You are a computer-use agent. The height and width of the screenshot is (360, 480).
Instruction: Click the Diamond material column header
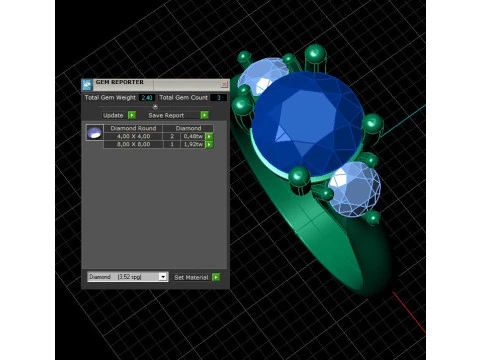pyautogui.click(x=188, y=128)
